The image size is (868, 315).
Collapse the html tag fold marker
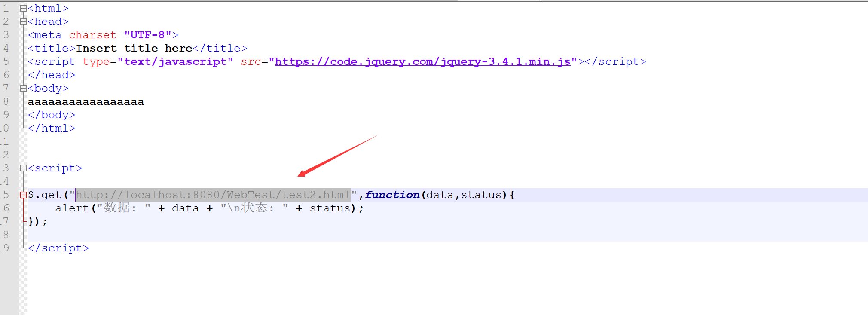coord(23,9)
